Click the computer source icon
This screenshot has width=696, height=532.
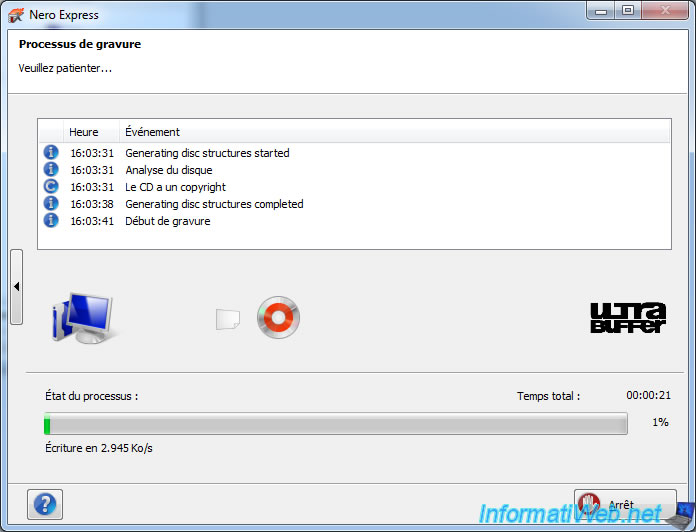click(83, 318)
